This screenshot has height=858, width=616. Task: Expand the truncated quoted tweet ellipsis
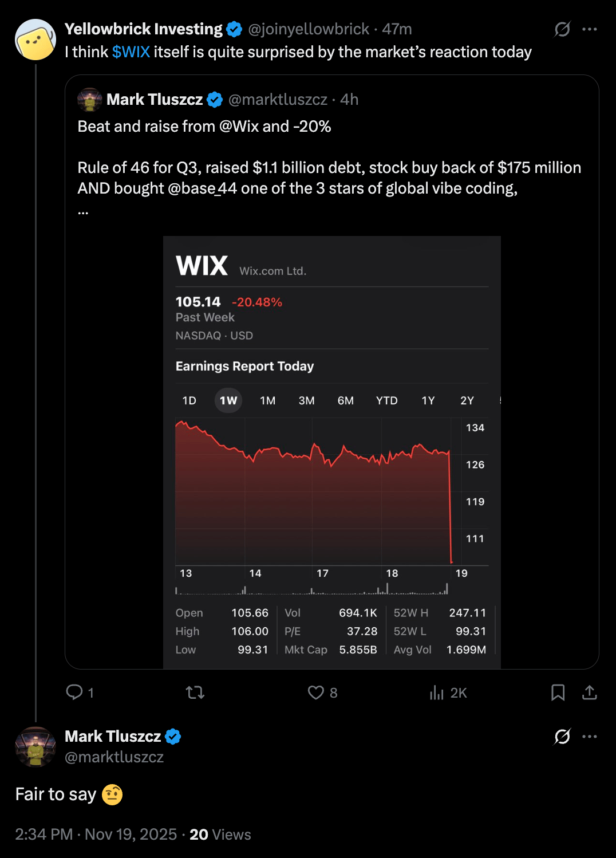tap(83, 211)
